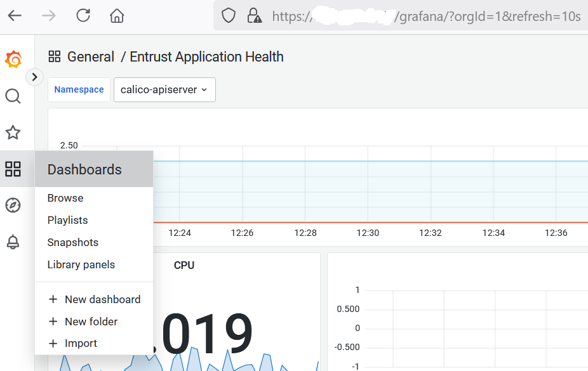
Task: Click the CPU panel title
Action: tap(184, 266)
